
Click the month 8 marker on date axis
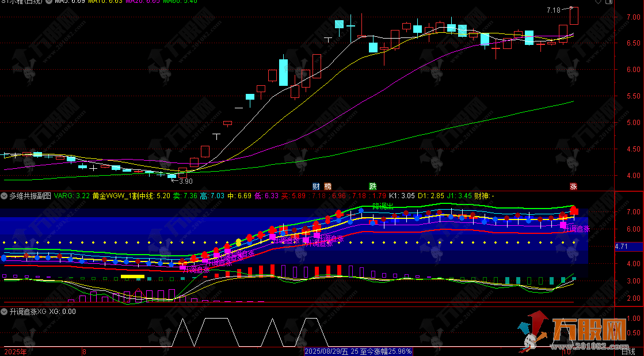coord(84,352)
